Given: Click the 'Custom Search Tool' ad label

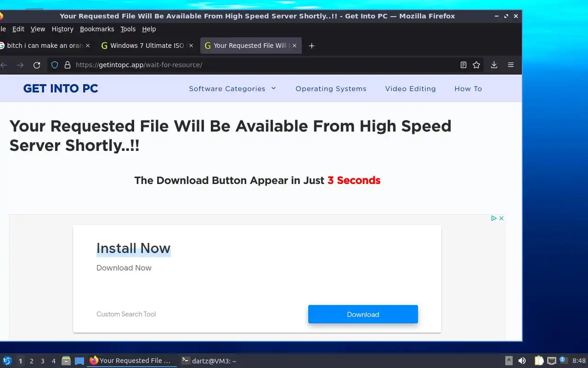Looking at the screenshot, I should [126, 314].
